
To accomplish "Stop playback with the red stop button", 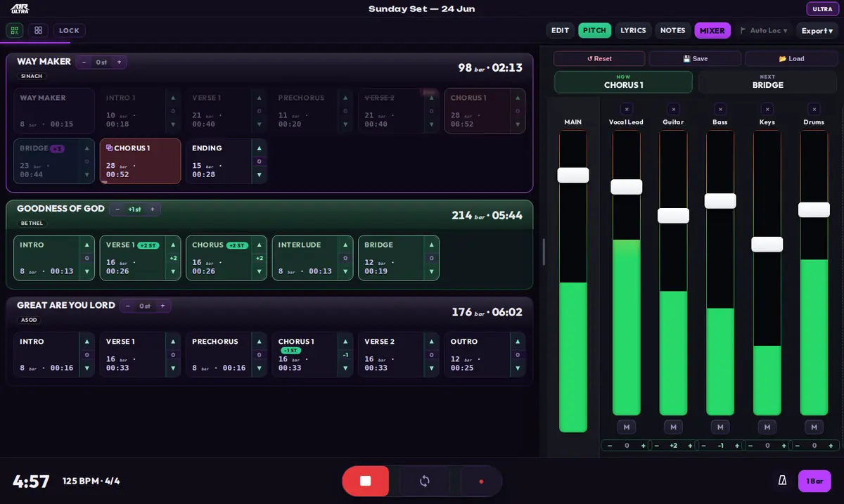I will click(x=365, y=481).
